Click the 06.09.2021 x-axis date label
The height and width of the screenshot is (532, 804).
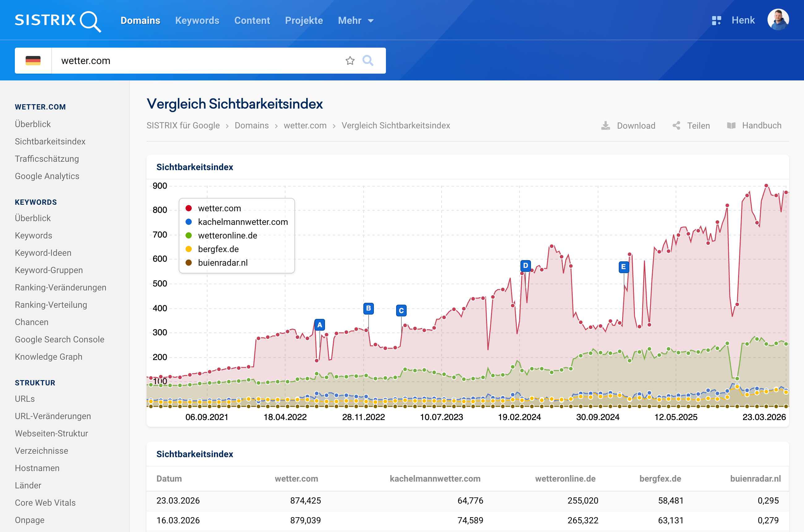pyautogui.click(x=207, y=417)
